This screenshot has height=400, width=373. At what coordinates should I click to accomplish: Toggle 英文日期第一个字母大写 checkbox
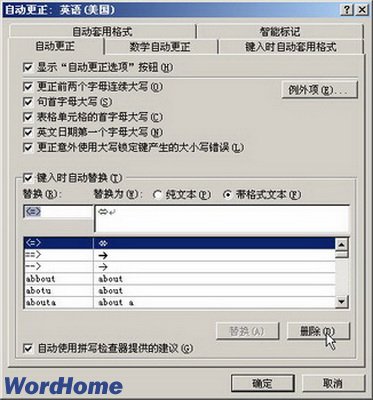[28, 132]
